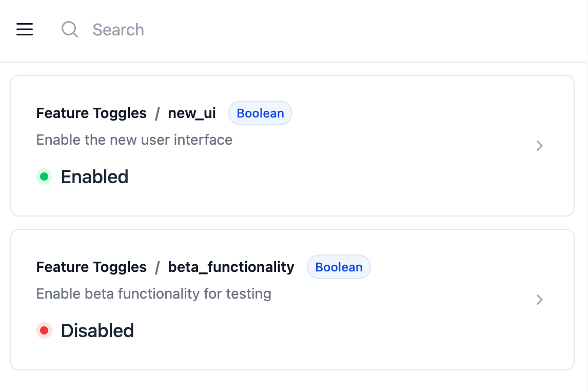Select the Boolean badge beside beta_functionality

[x=339, y=267]
